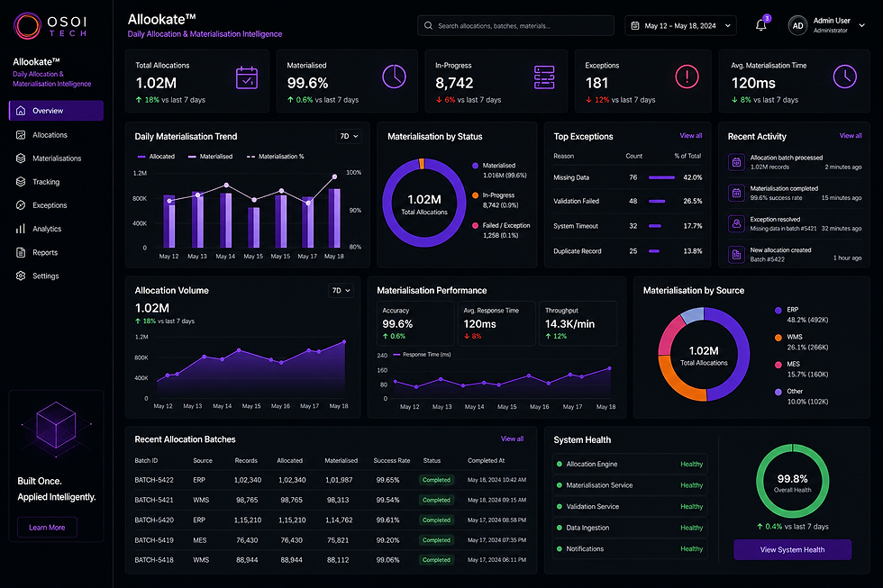Go to the Overview page
Screen dimensions: 883x588
[56, 111]
